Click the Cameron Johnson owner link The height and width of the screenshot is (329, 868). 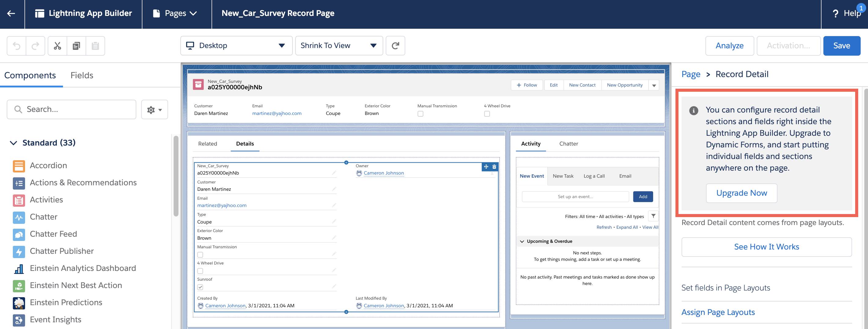[x=384, y=173]
